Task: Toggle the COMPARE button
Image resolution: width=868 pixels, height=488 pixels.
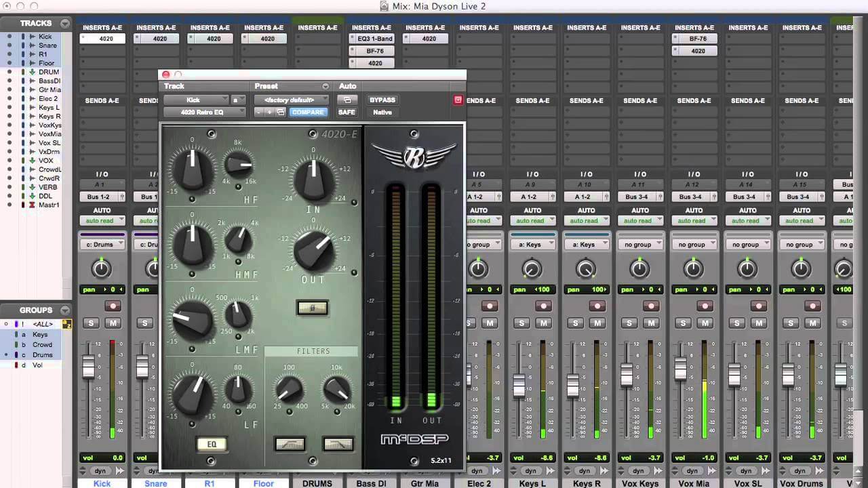Action: [x=308, y=113]
